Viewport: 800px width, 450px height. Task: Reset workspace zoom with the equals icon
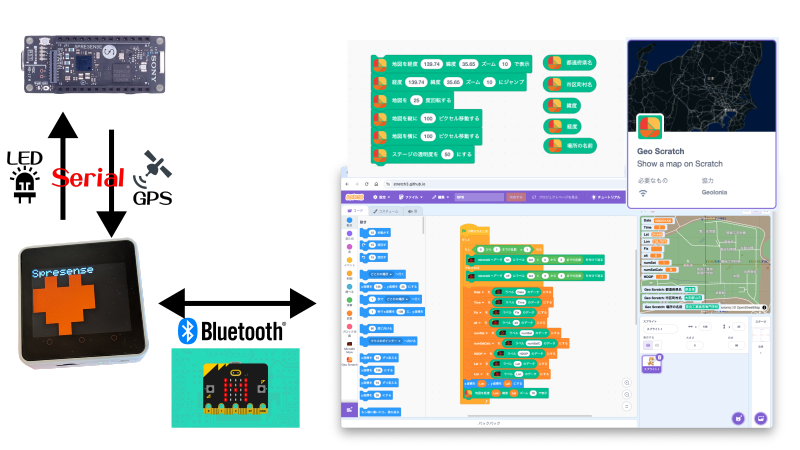(627, 406)
